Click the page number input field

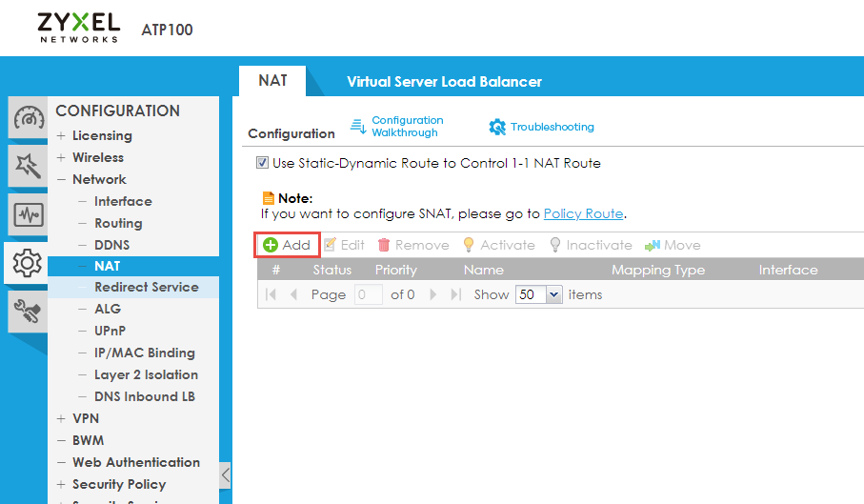pos(369,294)
